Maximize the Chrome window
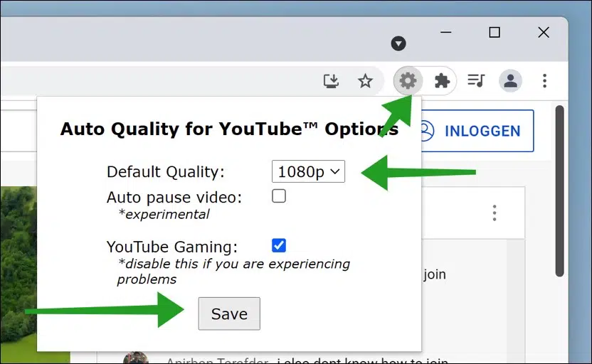 495,33
